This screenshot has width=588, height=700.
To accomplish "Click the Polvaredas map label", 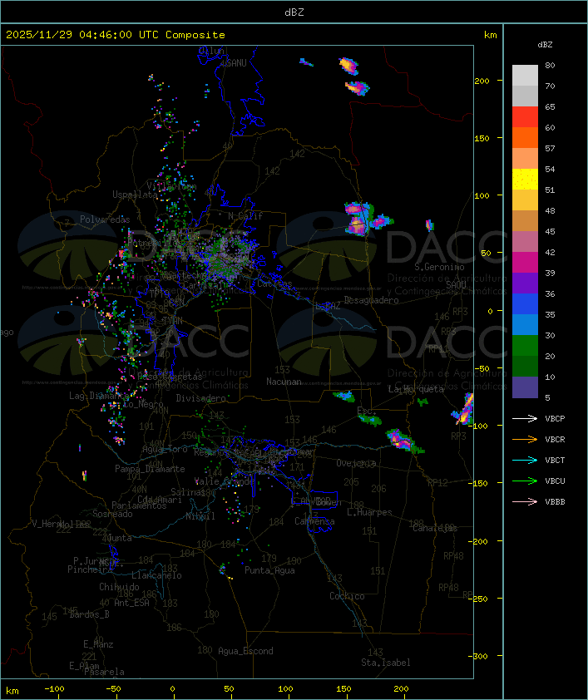I will (105, 219).
